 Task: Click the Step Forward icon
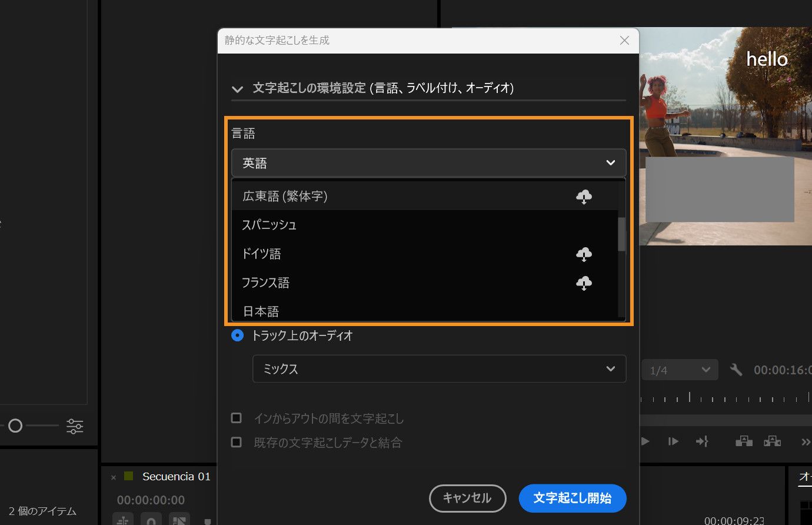coord(673,441)
